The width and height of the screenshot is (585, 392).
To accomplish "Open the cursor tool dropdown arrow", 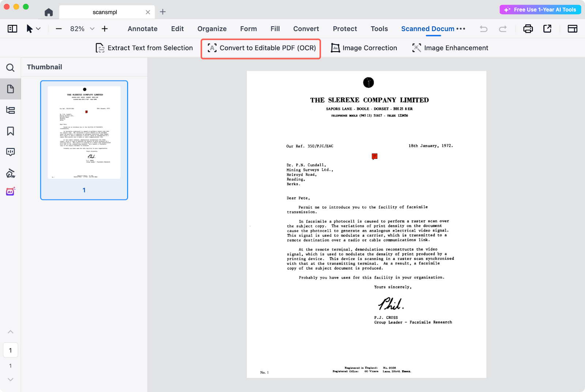I will point(38,29).
